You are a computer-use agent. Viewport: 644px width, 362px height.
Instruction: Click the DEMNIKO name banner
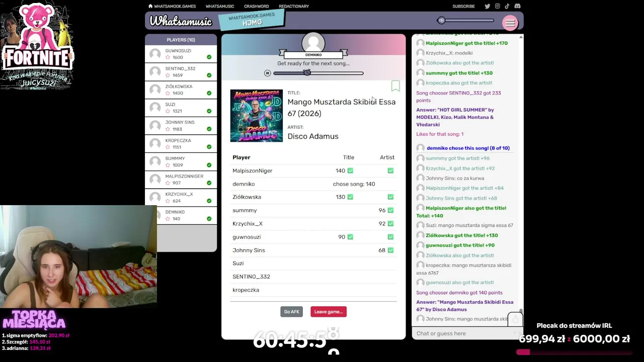[313, 55]
